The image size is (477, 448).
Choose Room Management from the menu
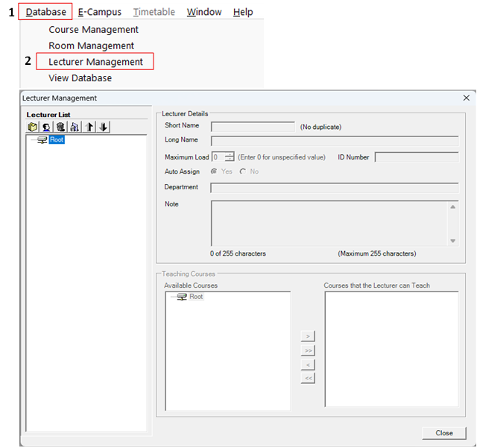click(91, 45)
